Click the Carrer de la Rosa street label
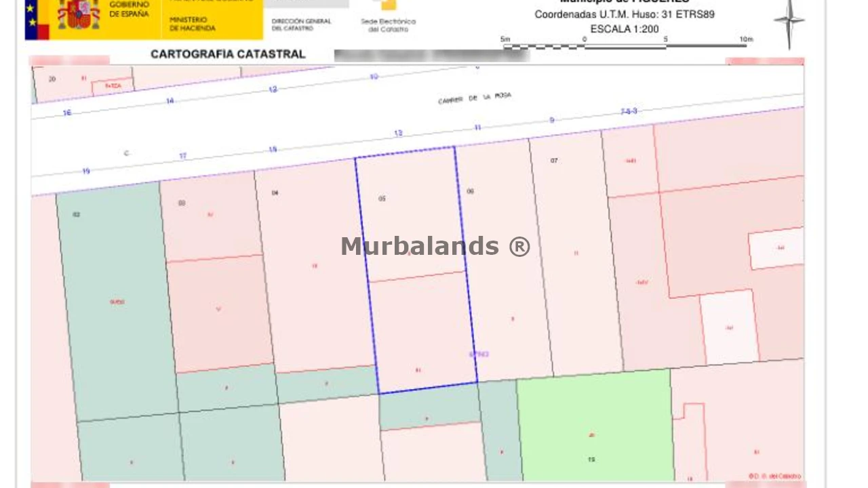This screenshot has width=868, height=488. [x=474, y=99]
